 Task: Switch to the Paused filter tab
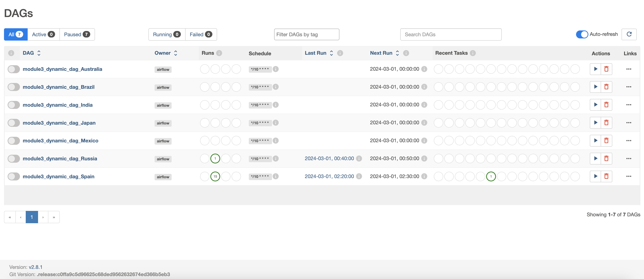(77, 34)
